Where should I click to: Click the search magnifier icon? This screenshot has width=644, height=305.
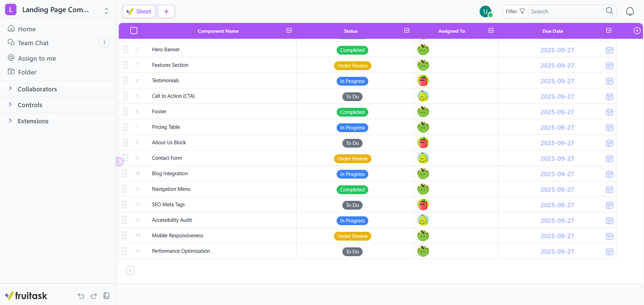point(609,11)
